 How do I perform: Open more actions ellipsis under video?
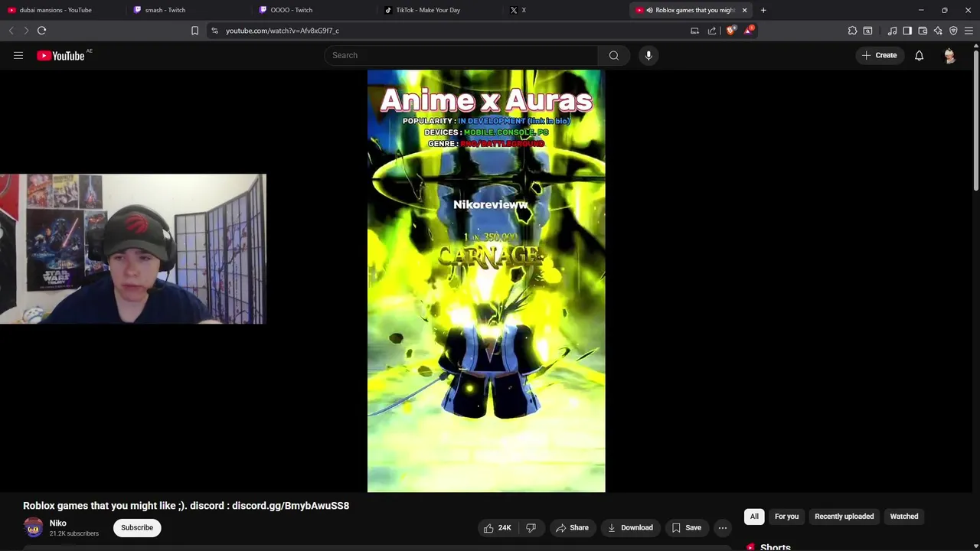tap(722, 527)
